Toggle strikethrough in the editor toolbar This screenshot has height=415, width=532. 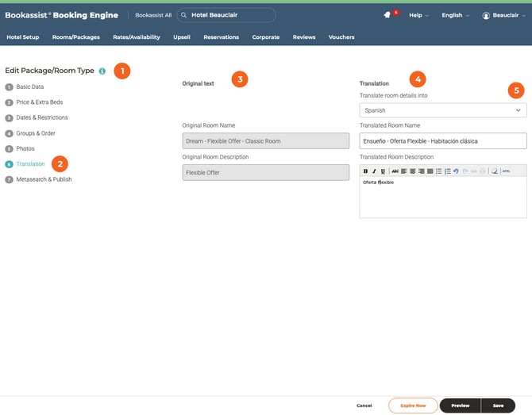(x=395, y=171)
